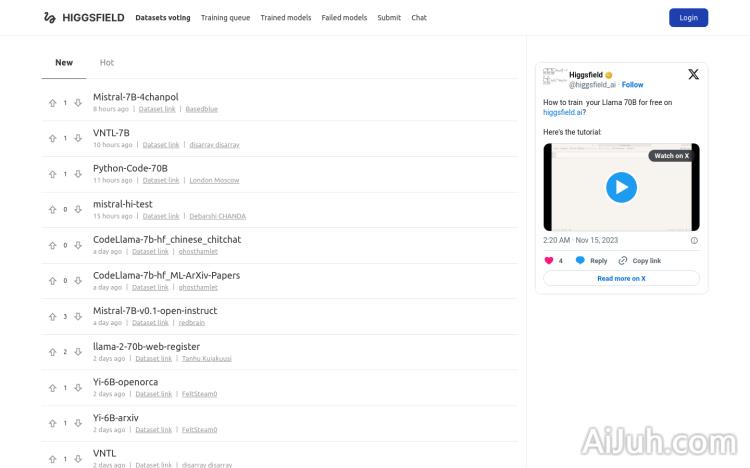
Task: Open the Training queue page
Action: [225, 18]
